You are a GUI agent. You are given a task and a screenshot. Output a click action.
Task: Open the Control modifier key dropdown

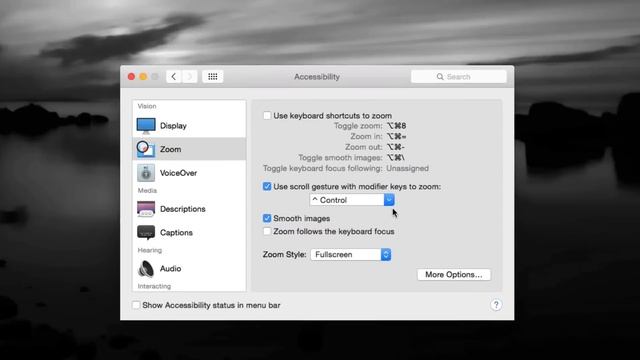point(352,200)
